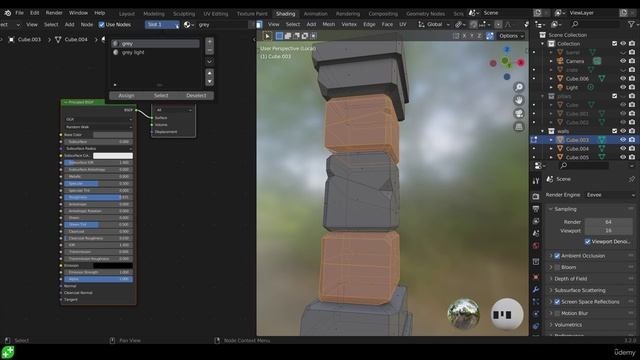Toggle perspective/orthographic grid icon in viewport

tap(519, 127)
